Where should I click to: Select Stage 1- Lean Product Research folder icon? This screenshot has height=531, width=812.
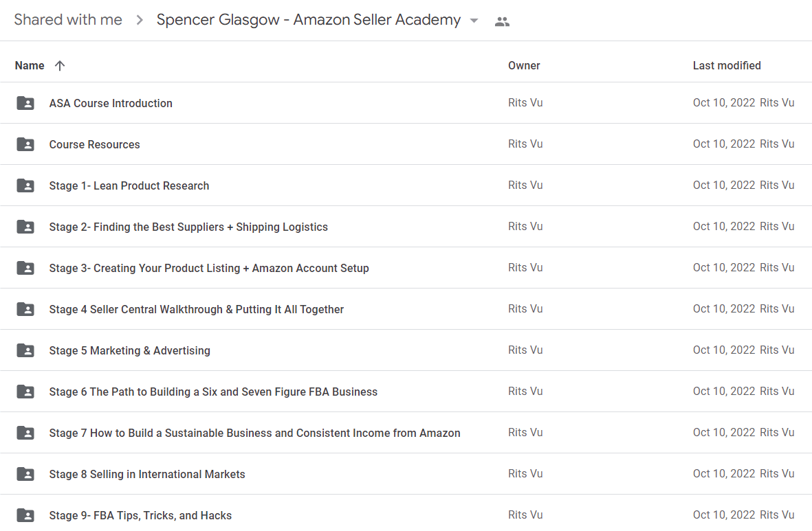25,185
